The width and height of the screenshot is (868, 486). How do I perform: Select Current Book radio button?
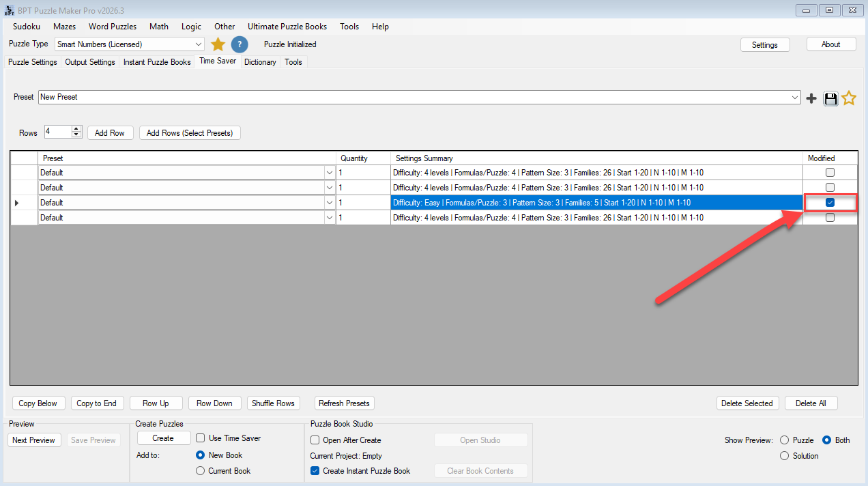click(x=200, y=471)
